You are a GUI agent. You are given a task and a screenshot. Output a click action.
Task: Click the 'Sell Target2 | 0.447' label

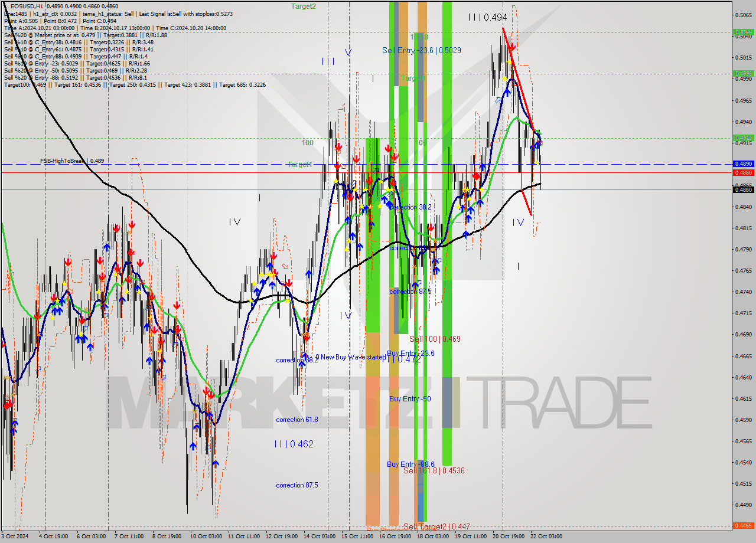(x=436, y=526)
